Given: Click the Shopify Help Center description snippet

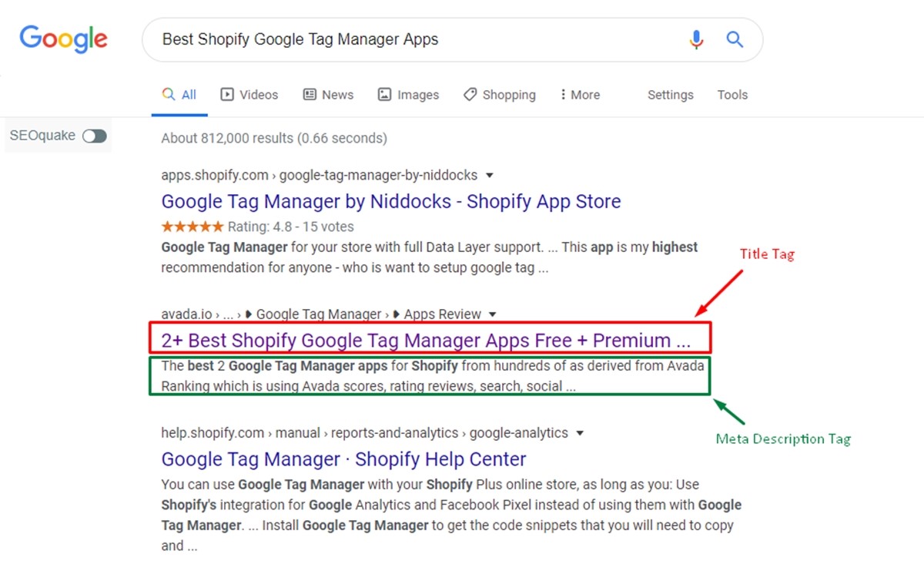Looking at the screenshot, I should (x=451, y=516).
